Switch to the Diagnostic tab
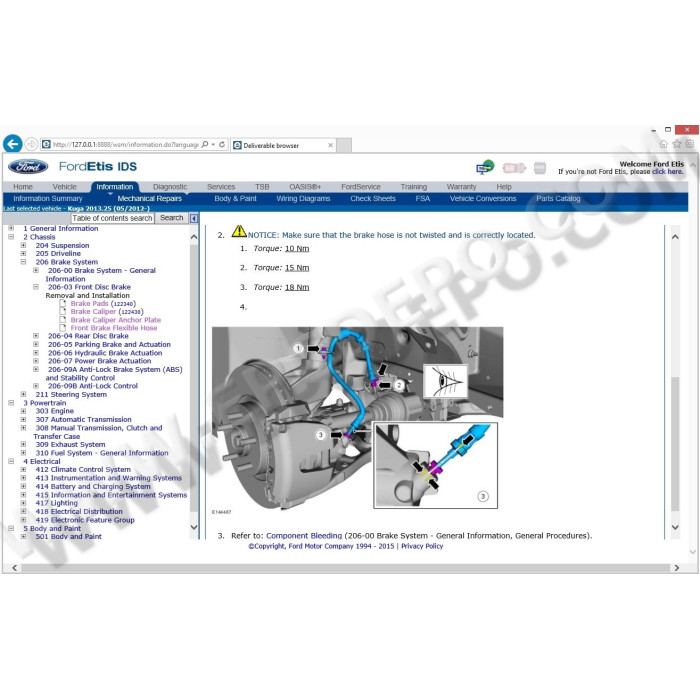 tap(170, 187)
